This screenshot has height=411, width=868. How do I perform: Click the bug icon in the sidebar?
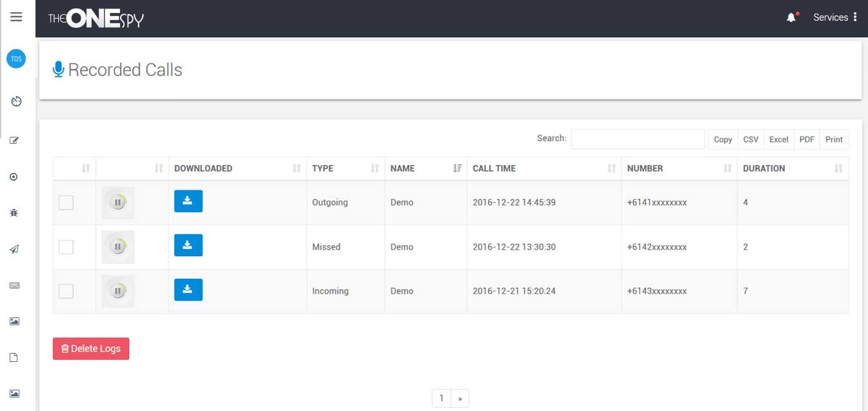pyautogui.click(x=14, y=212)
